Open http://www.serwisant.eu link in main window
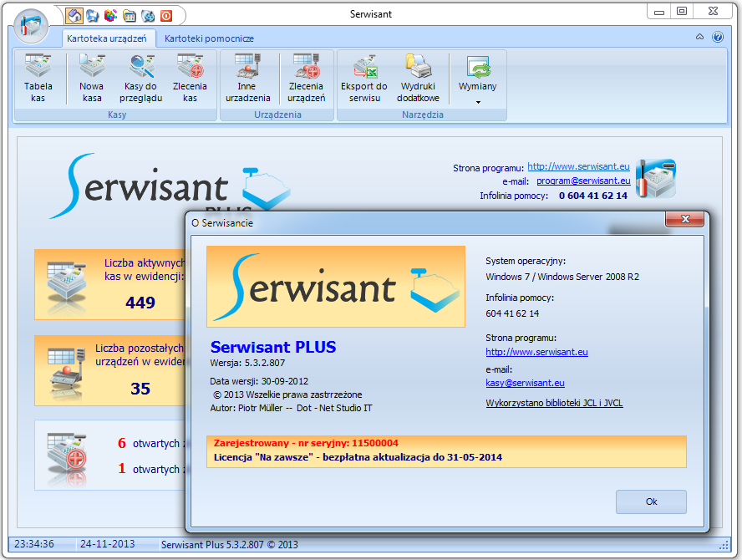Screen dimensions: 742x560 point(578,166)
